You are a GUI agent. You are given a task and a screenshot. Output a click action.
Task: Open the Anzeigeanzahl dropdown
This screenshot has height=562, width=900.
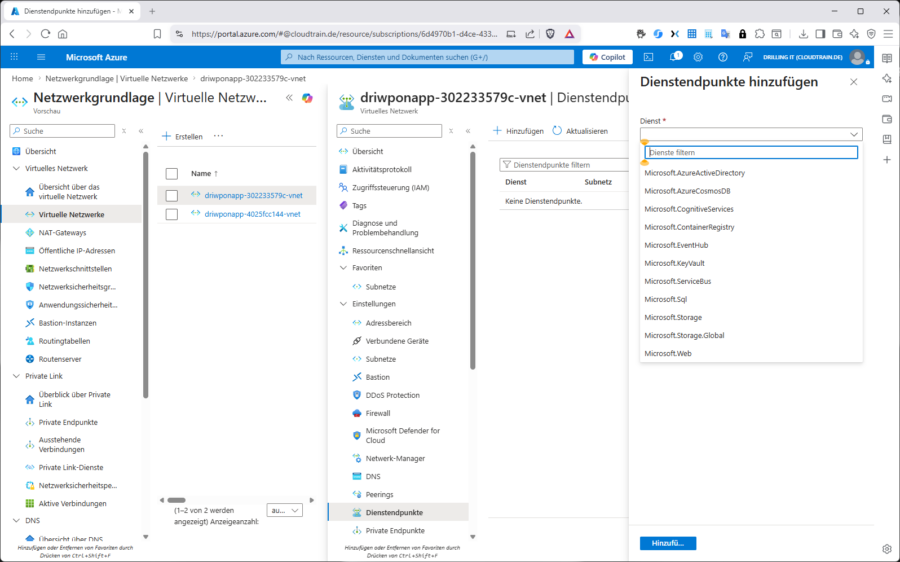(x=285, y=510)
